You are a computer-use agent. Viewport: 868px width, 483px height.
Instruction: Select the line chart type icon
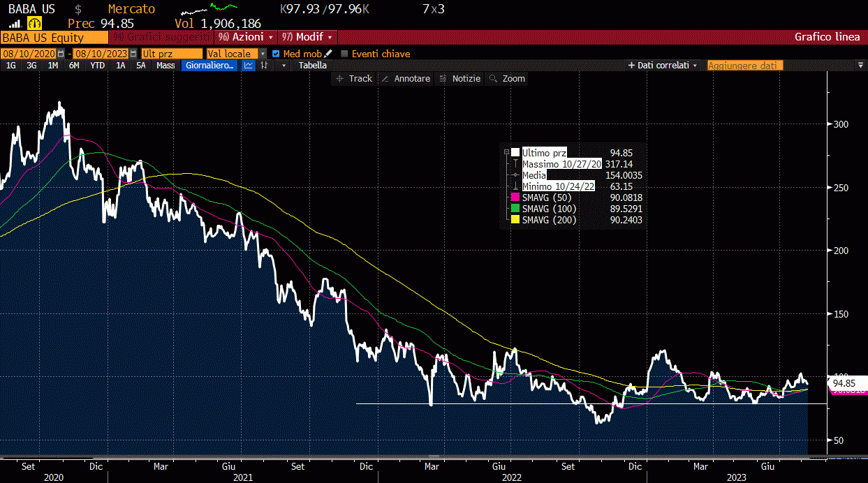pyautogui.click(x=248, y=66)
